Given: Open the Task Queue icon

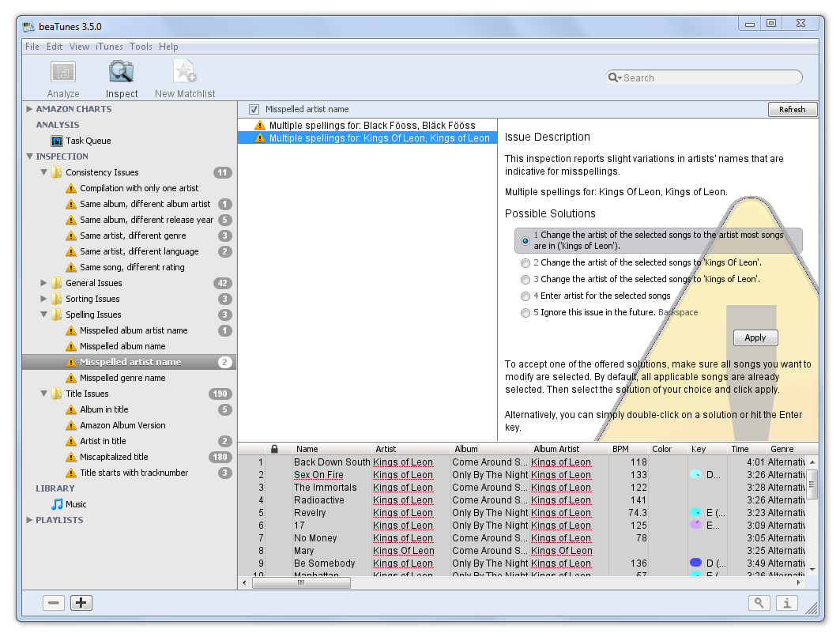Looking at the screenshot, I should pyautogui.click(x=57, y=141).
